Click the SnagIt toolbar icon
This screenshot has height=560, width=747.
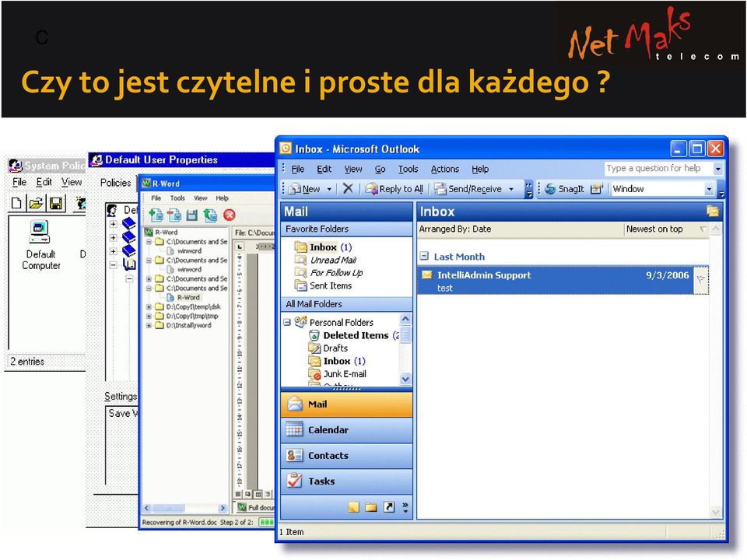point(565,189)
